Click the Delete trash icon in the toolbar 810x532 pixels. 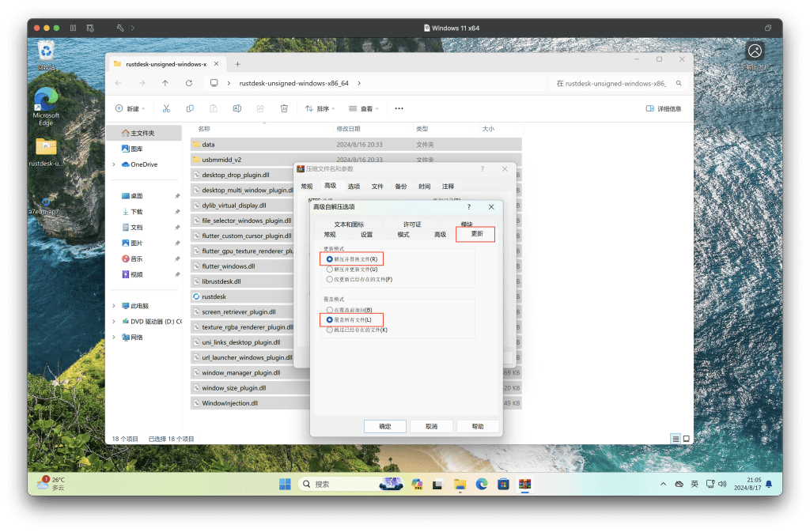284,108
